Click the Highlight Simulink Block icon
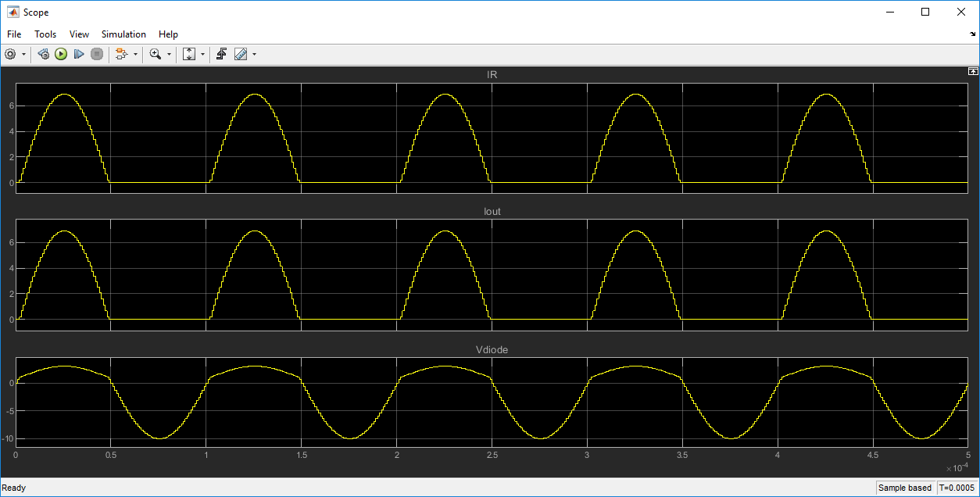Image resolution: width=980 pixels, height=497 pixels. 121,54
